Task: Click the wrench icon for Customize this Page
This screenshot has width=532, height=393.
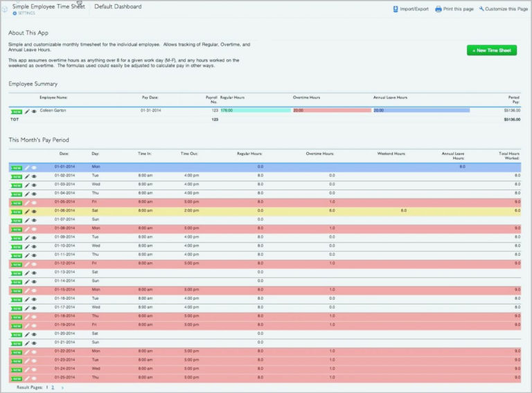Action: coord(481,9)
